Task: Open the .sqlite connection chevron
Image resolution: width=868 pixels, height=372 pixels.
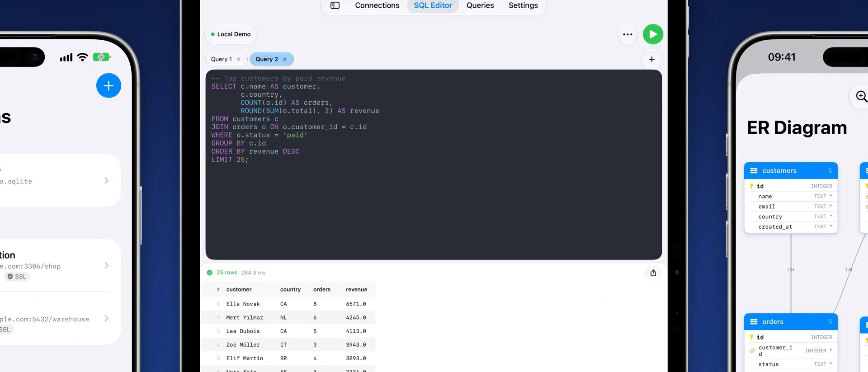Action: [x=106, y=181]
